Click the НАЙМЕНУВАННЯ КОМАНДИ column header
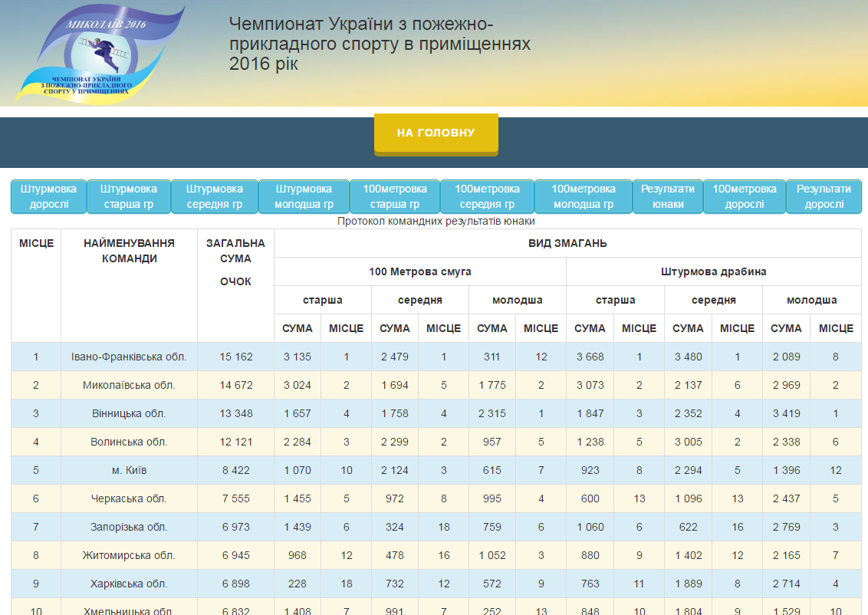This screenshot has width=868, height=615. click(x=129, y=251)
